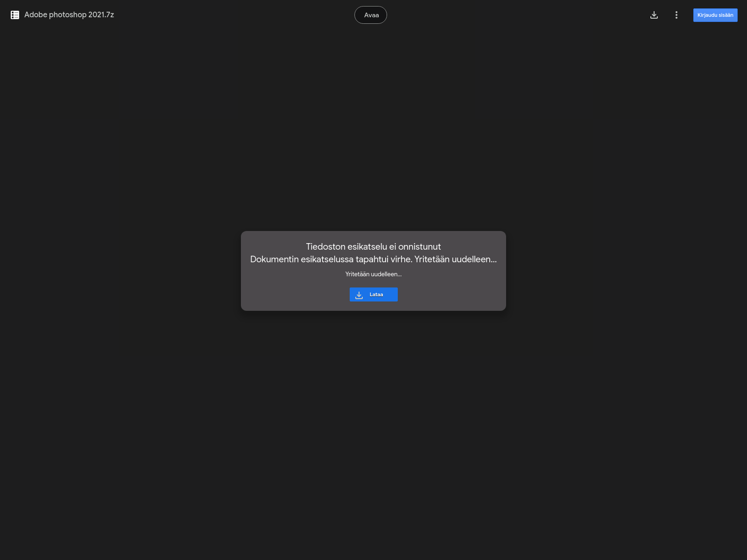Open the three-dot more actions menu

pyautogui.click(x=676, y=15)
